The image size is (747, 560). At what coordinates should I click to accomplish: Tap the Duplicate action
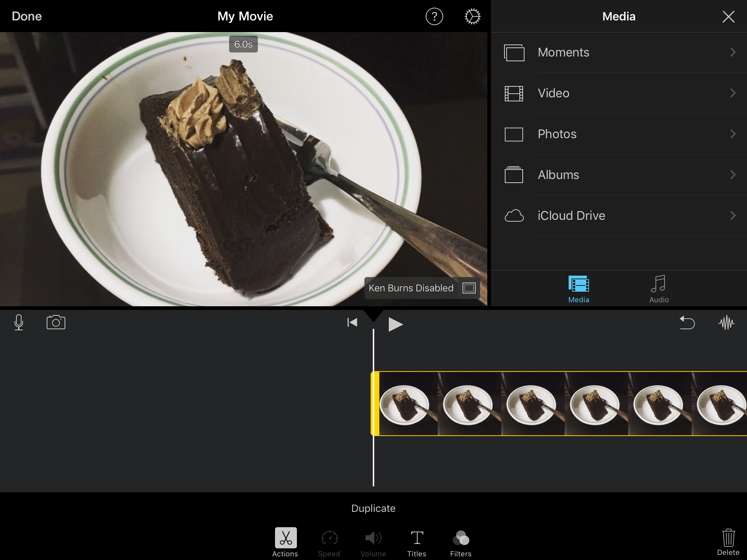click(x=373, y=508)
